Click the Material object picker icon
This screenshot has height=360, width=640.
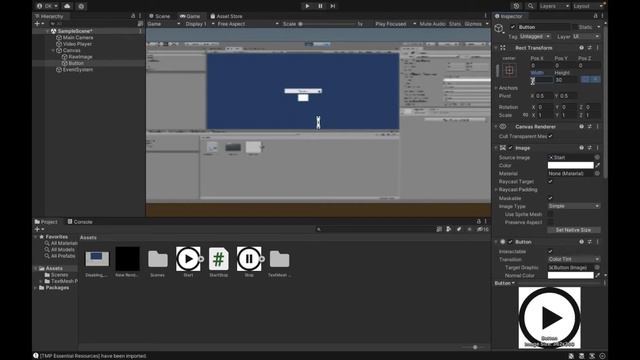pos(597,173)
